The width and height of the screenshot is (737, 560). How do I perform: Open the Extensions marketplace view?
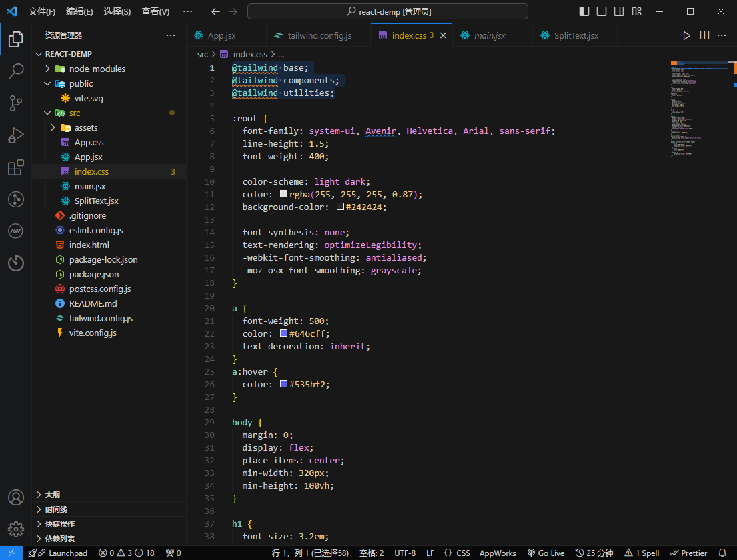tap(16, 167)
